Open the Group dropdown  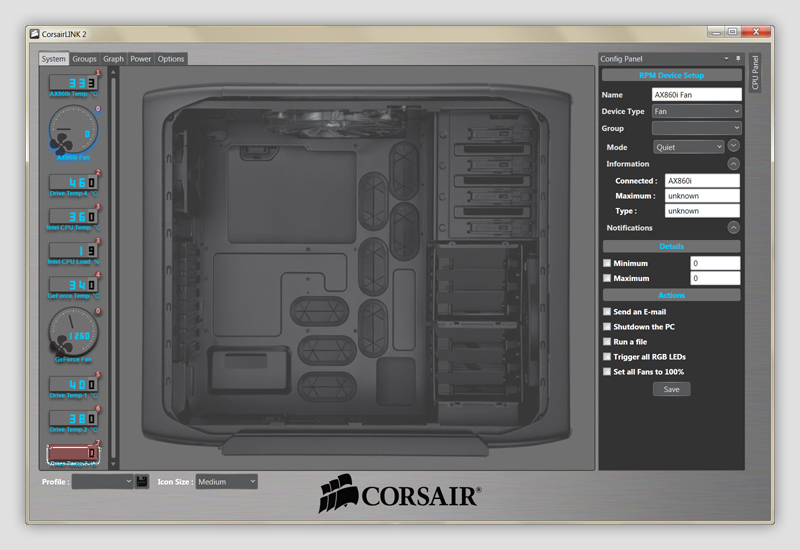[x=696, y=128]
